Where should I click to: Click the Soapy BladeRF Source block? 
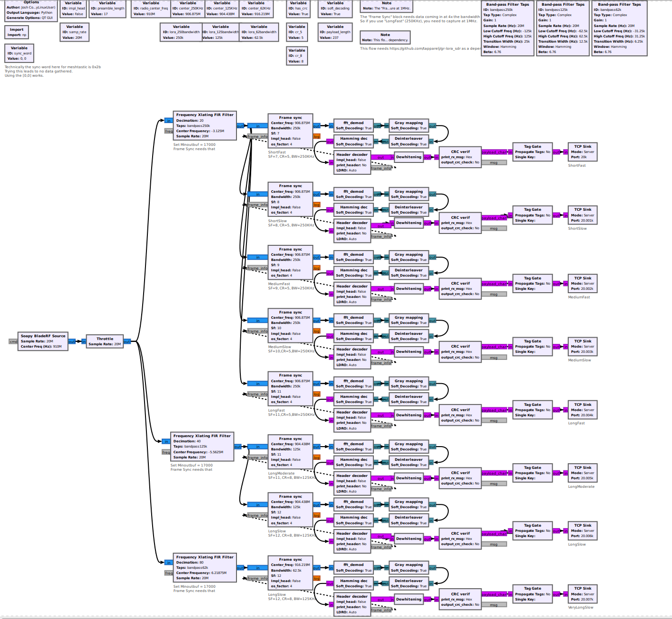[43, 341]
